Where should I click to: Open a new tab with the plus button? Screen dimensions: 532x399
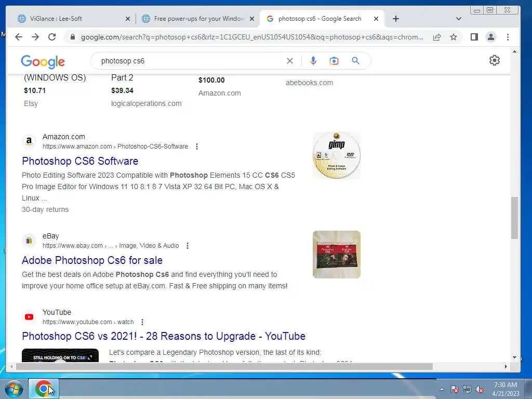[395, 19]
